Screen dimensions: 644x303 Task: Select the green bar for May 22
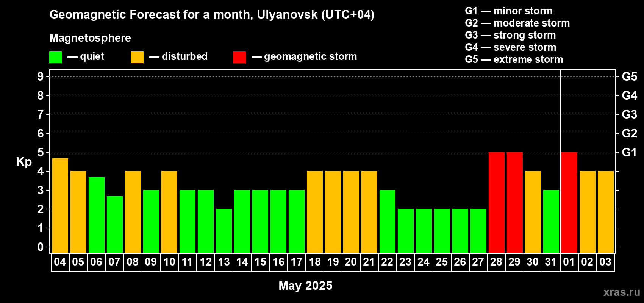[x=388, y=222]
